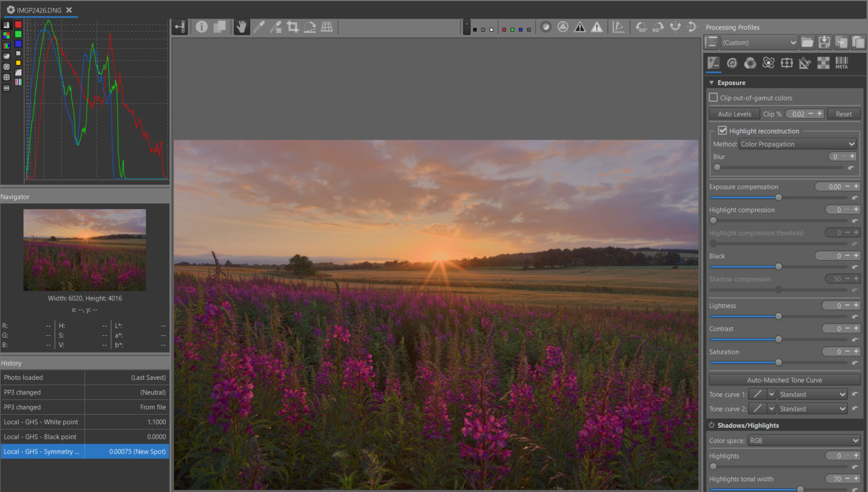
Task: Enable Clip out-of-gamut colors checkbox
Action: [x=713, y=98]
